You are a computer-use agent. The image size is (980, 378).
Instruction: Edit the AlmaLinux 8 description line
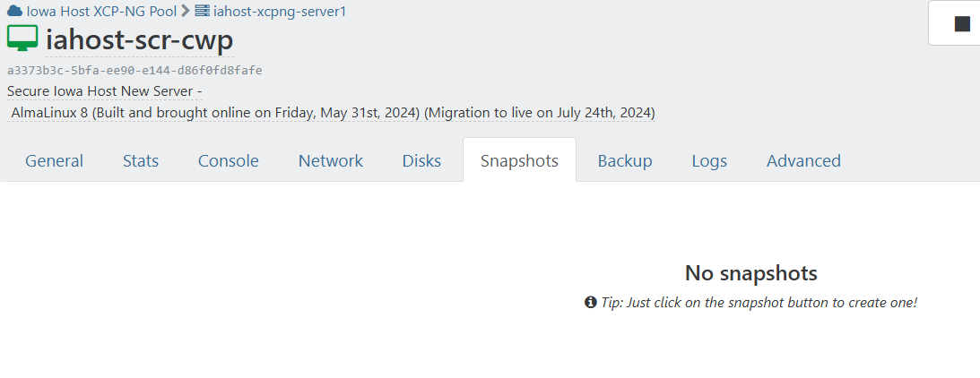pyautogui.click(x=333, y=113)
